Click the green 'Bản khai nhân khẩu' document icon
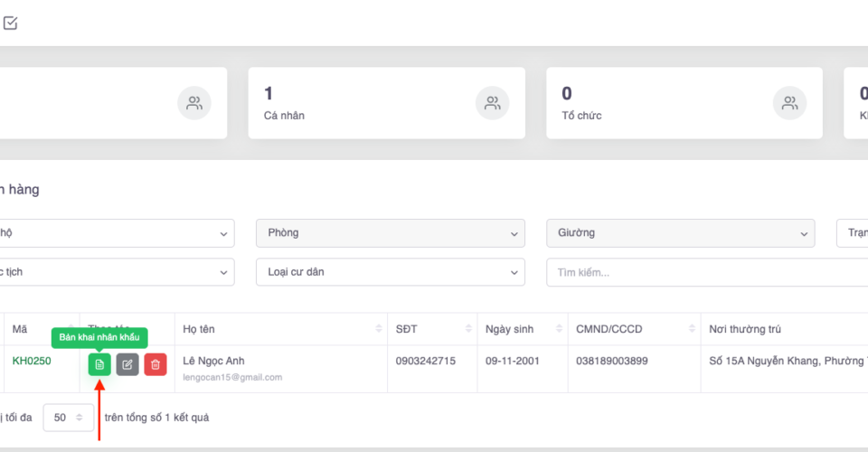868x452 pixels. pyautogui.click(x=99, y=364)
